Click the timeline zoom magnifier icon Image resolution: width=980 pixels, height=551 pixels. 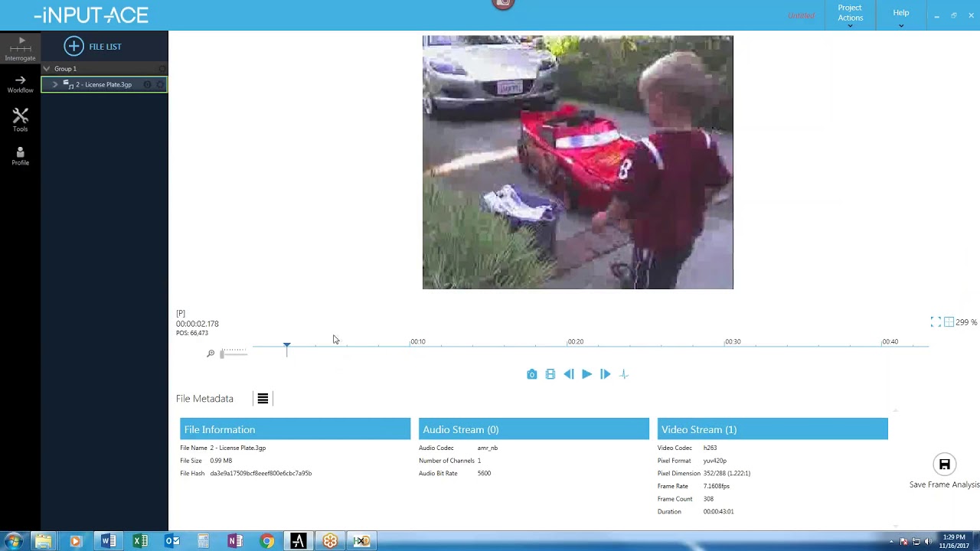click(211, 354)
